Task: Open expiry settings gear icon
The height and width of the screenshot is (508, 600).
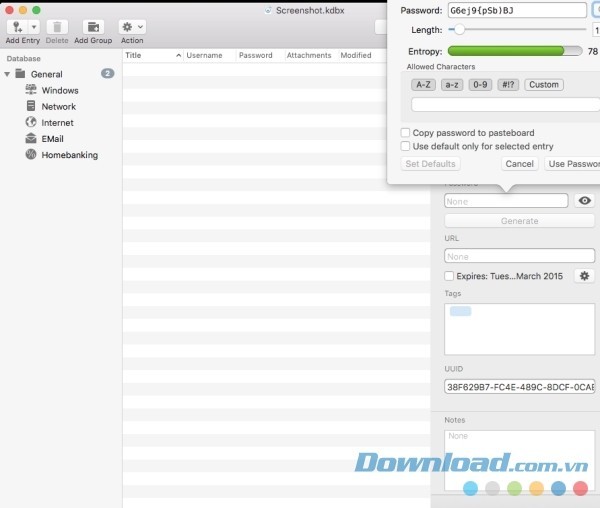Action: [585, 276]
